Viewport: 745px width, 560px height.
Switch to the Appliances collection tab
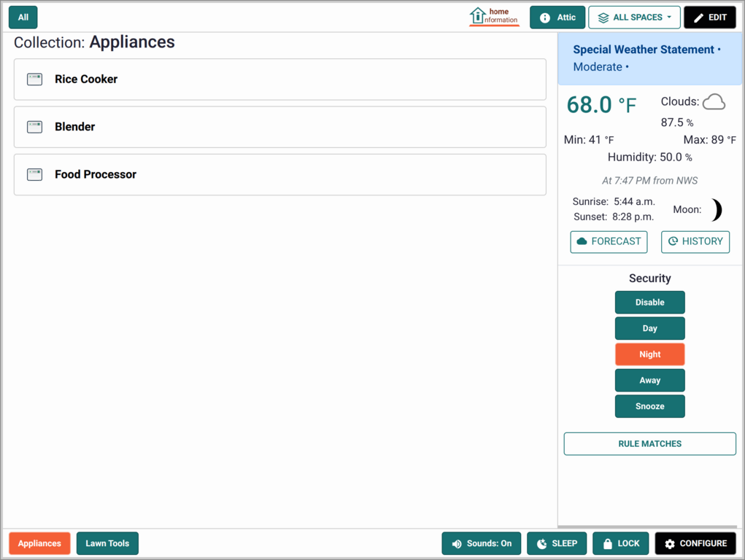39,543
